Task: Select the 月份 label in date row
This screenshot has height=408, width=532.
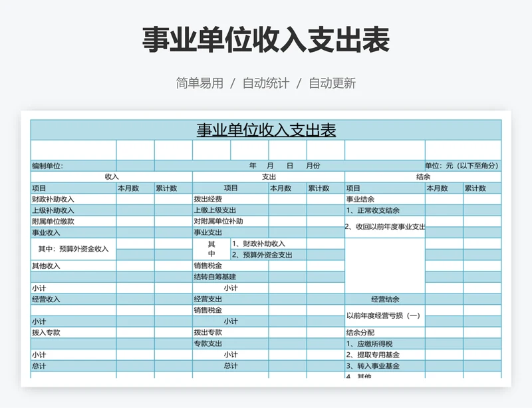Action: (x=313, y=166)
